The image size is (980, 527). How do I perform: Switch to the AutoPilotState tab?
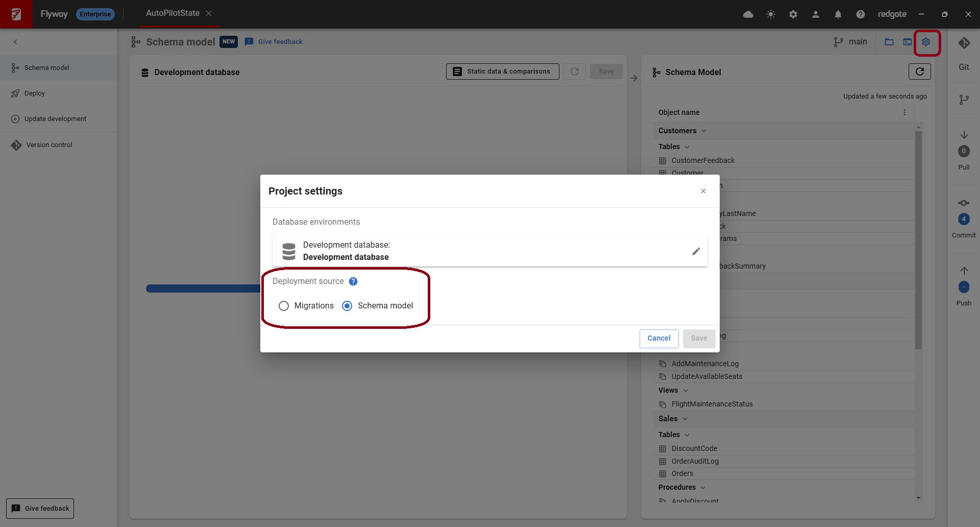pyautogui.click(x=173, y=13)
